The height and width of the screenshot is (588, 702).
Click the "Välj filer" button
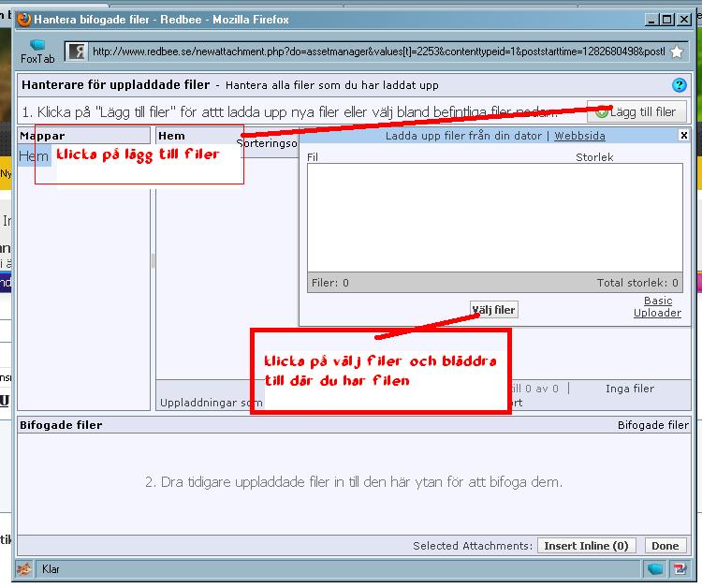pos(493,310)
